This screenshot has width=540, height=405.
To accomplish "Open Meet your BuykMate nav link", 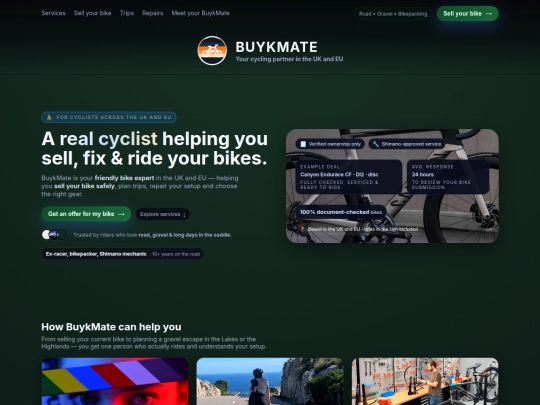I will (x=200, y=13).
